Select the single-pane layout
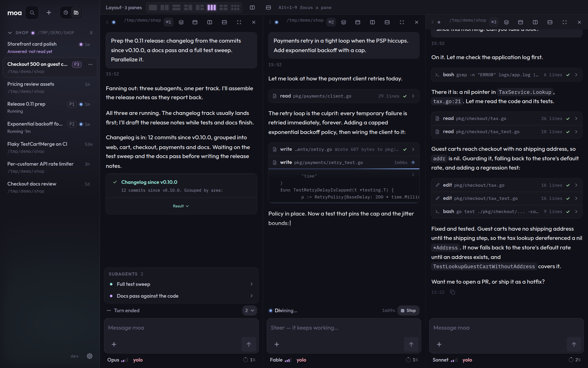The width and height of the screenshot is (588, 368). click(x=153, y=8)
